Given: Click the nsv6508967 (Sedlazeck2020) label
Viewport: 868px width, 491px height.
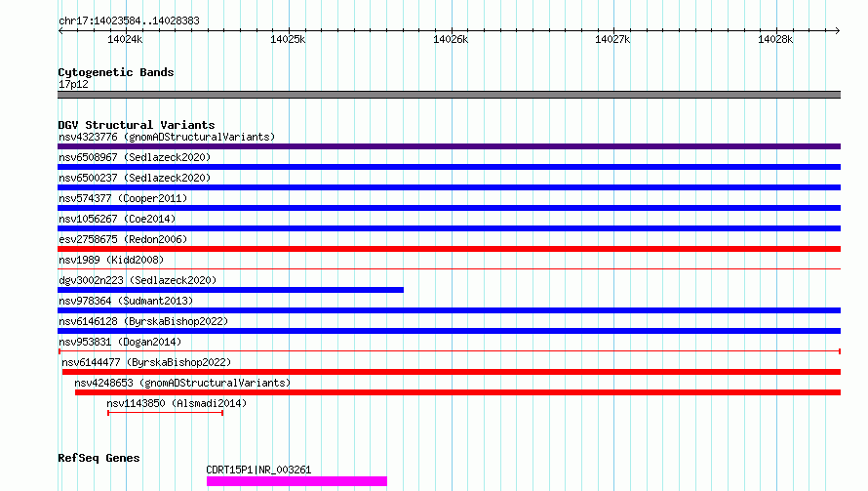Looking at the screenshot, I should pos(135,157).
